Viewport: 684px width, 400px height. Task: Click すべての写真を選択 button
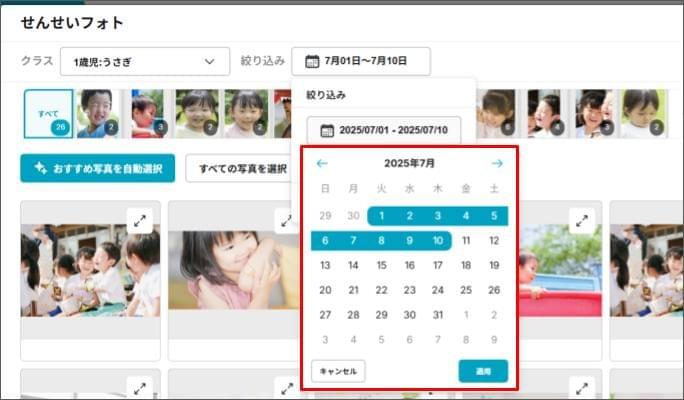click(x=242, y=168)
